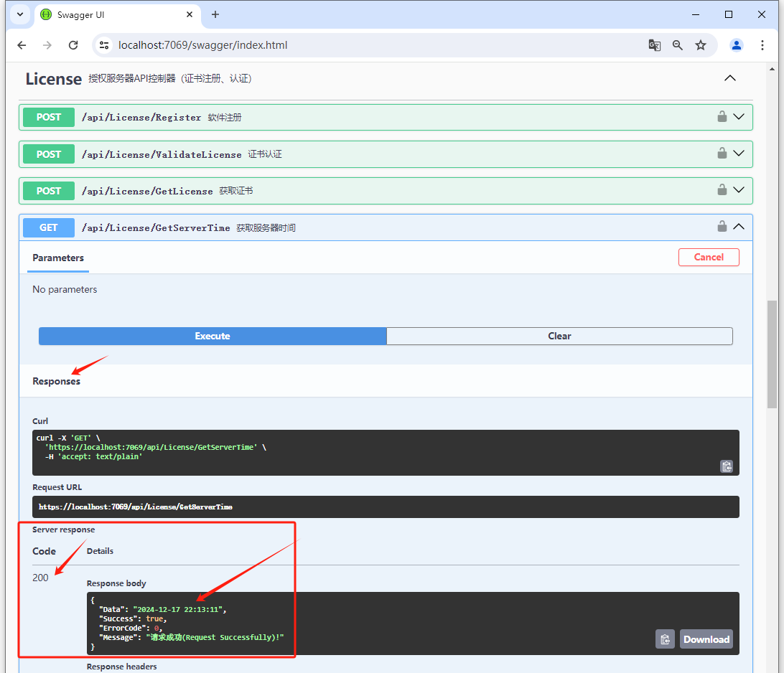Image resolution: width=784 pixels, height=673 pixels.
Task: Select the Parameters tab
Action: pos(58,258)
